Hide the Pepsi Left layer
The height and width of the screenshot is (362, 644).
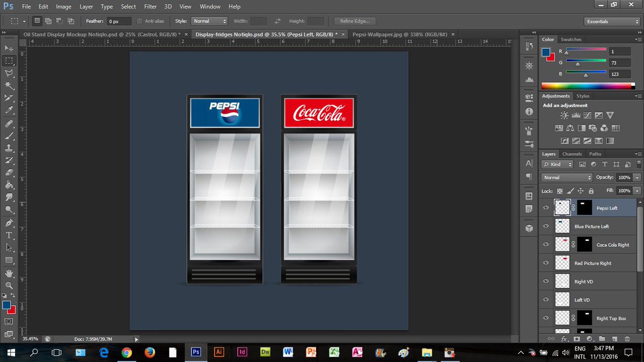point(546,208)
